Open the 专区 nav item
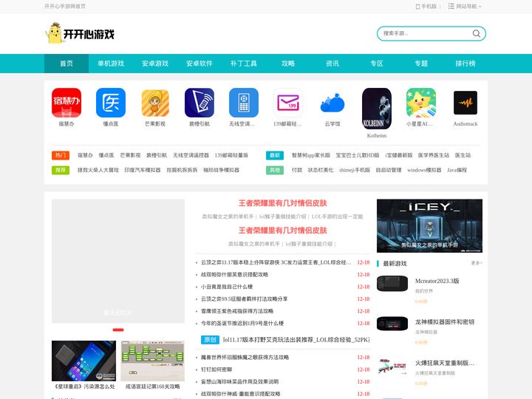This screenshot has width=532, height=399. coord(377,64)
